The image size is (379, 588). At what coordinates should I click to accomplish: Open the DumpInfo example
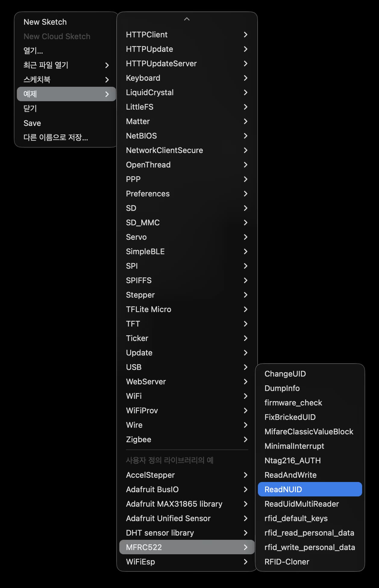(282, 388)
